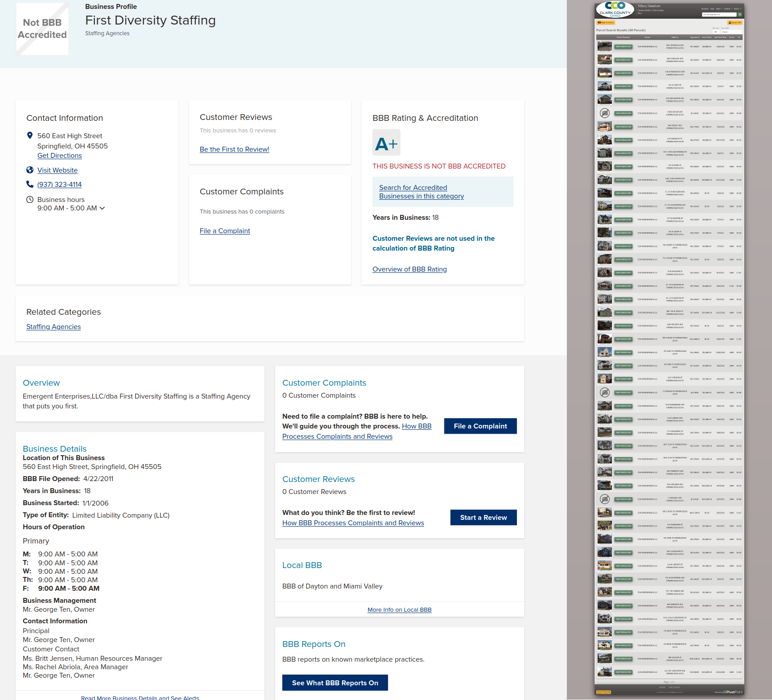
Task: Open the INFO menu in Clark County header
Action: [718, 9]
